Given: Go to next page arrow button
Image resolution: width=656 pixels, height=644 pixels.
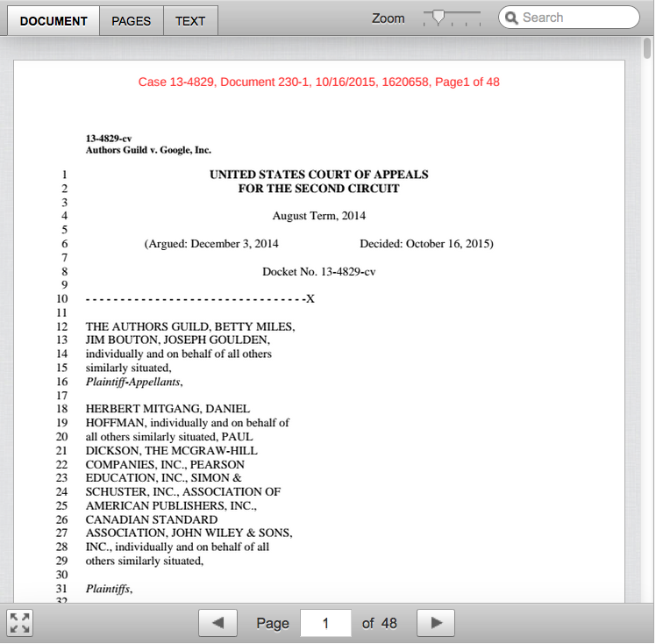Looking at the screenshot, I should coord(436,623).
